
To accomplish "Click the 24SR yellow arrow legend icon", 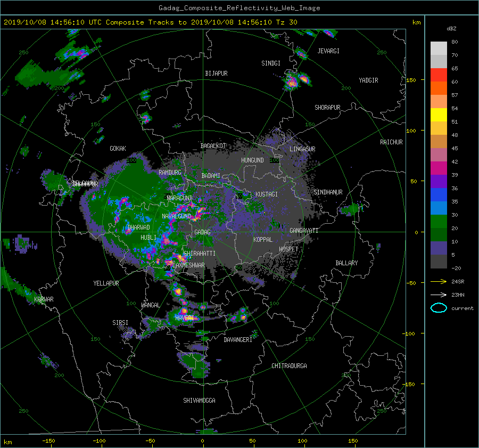I will 439,281.
